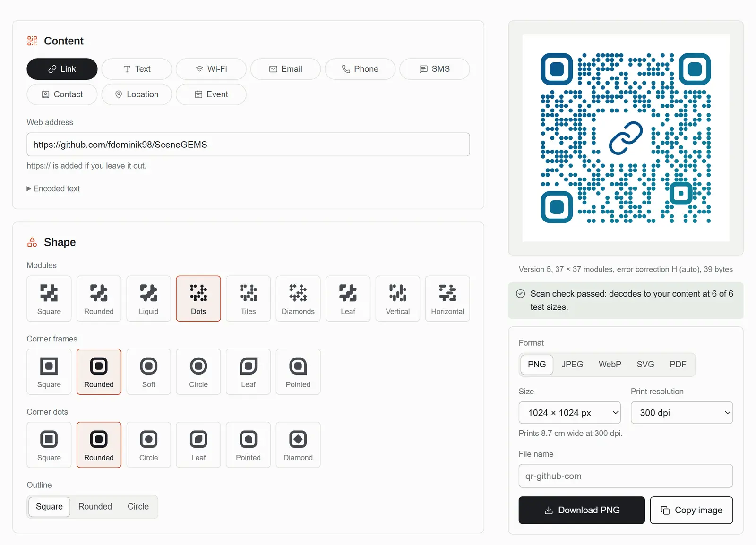Select Square outline option
This screenshot has height=545, width=756.
(49, 507)
